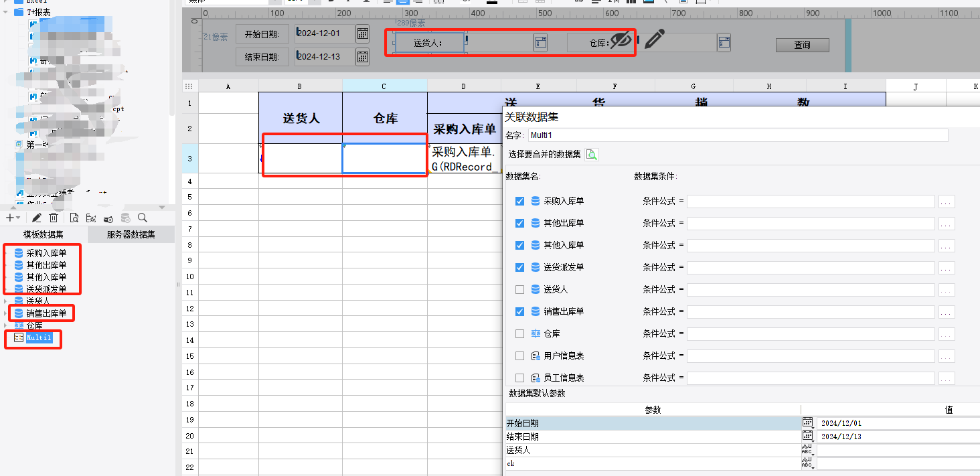980x476 pixels.
Task: Open 开始日期 parameter type dropdown
Action: click(808, 423)
